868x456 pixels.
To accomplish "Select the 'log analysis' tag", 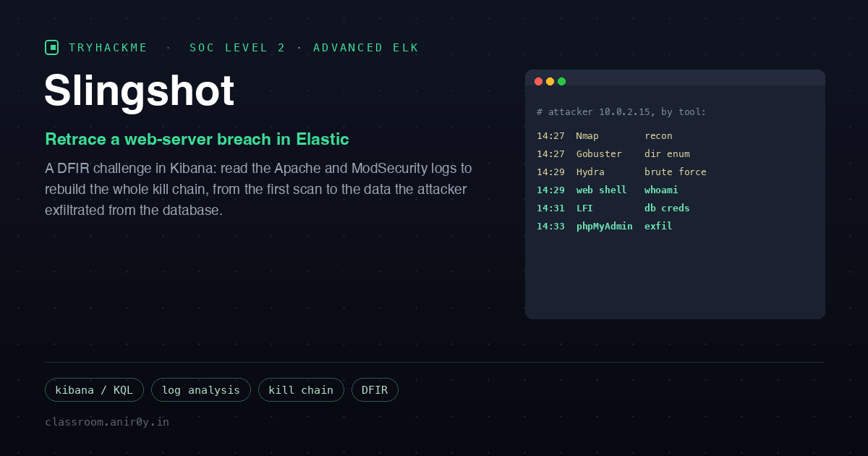I will [x=201, y=390].
